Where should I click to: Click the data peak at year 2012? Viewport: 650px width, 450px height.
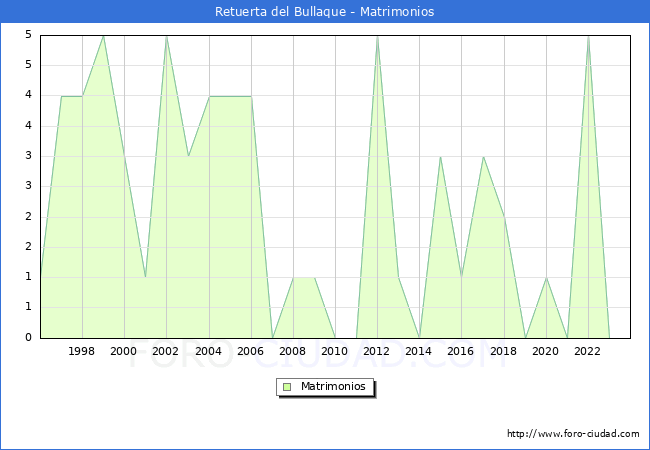[377, 37]
